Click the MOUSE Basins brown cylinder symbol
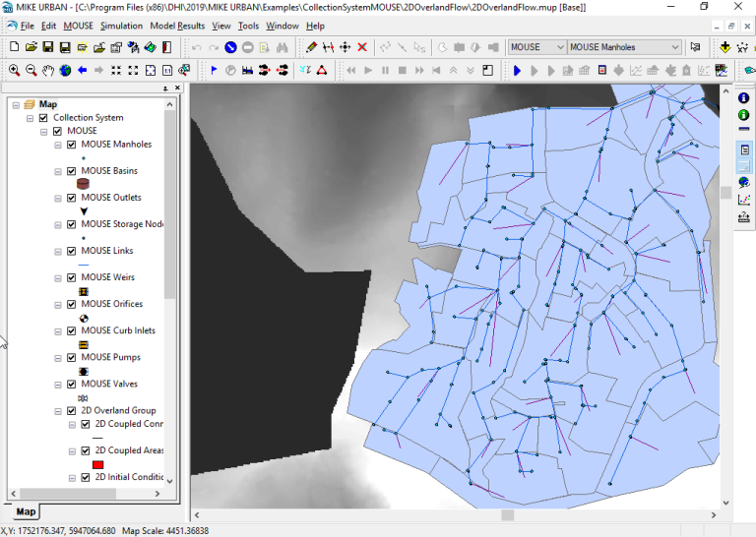 83,184
